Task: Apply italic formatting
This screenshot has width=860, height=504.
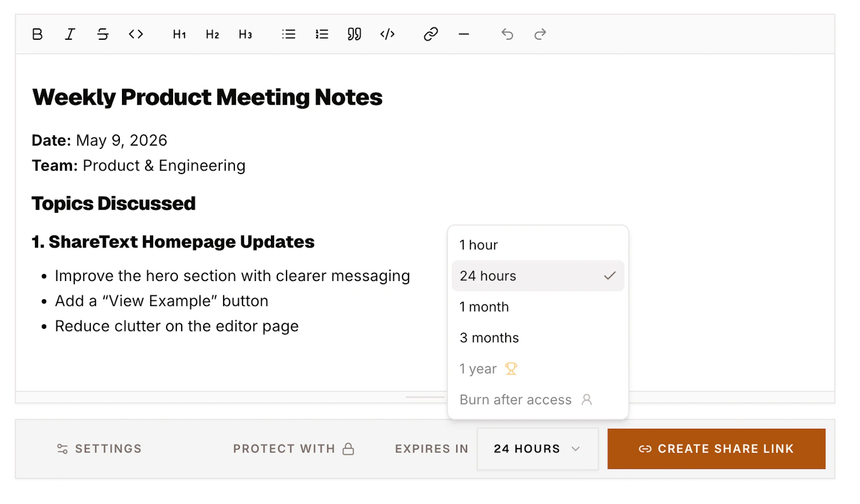Action: coord(70,34)
